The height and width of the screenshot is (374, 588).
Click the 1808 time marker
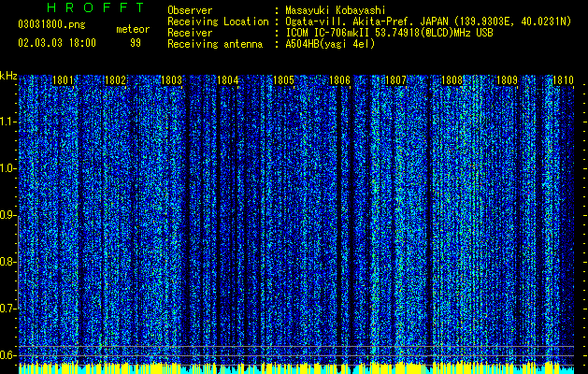pos(452,80)
